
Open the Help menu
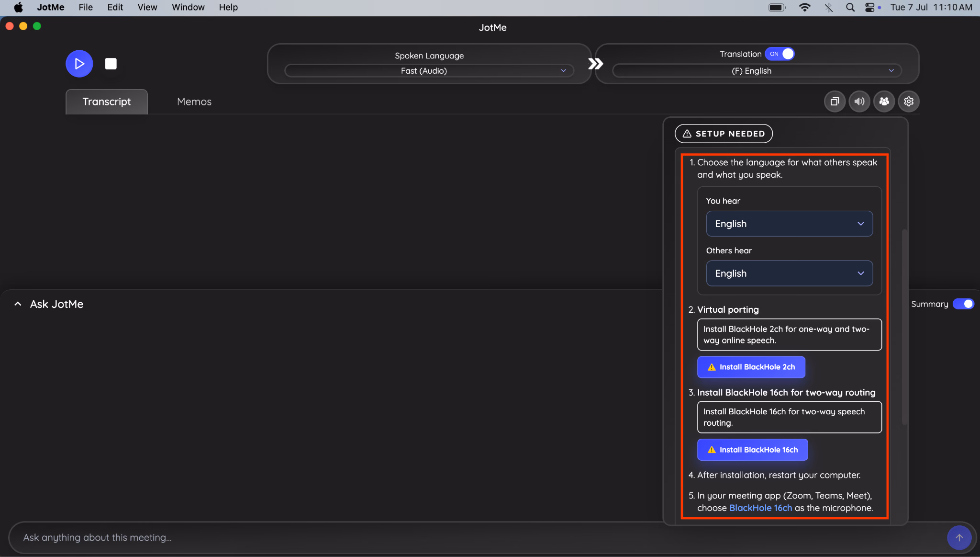pyautogui.click(x=228, y=7)
